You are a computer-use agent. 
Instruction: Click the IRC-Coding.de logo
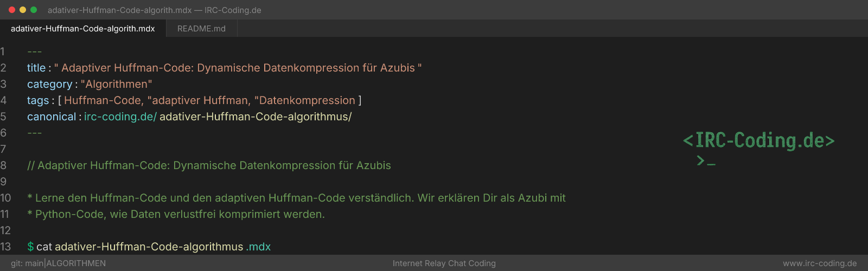click(758, 140)
